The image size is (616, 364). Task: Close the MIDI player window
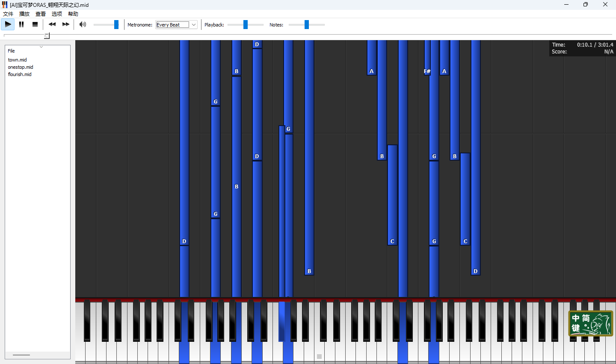pyautogui.click(x=605, y=5)
